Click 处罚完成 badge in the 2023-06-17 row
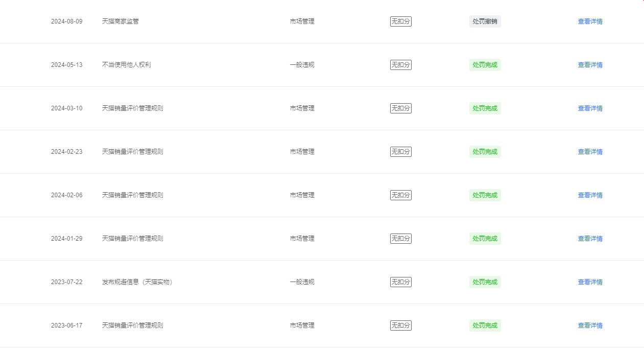The height and width of the screenshot is (349, 644). [485, 325]
